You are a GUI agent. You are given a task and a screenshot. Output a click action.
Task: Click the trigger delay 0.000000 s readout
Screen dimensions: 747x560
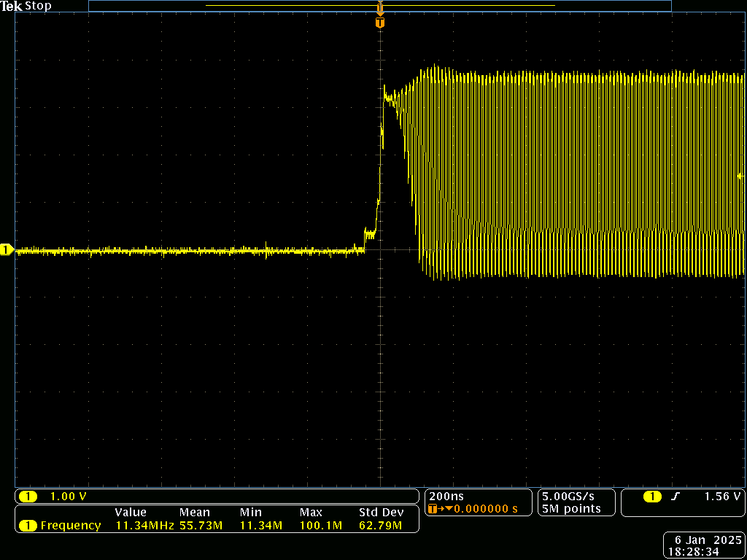(x=485, y=508)
